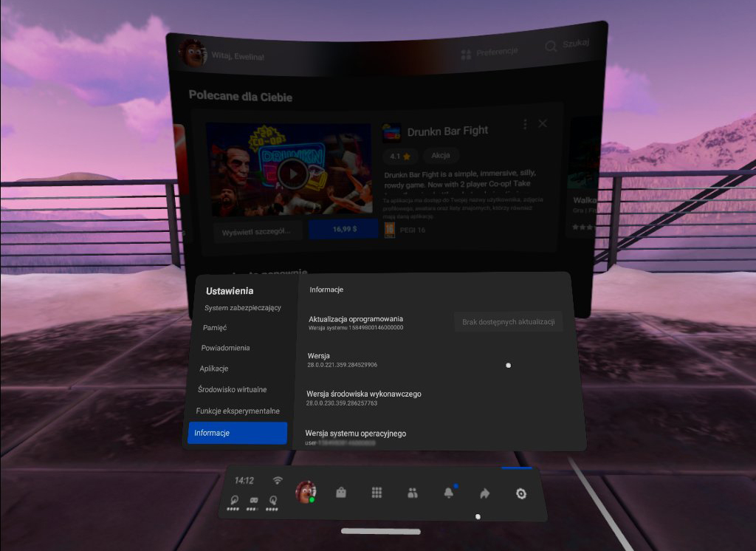Click Szukaj search at top of store
Image resolution: width=756 pixels, height=551 pixels.
567,45
